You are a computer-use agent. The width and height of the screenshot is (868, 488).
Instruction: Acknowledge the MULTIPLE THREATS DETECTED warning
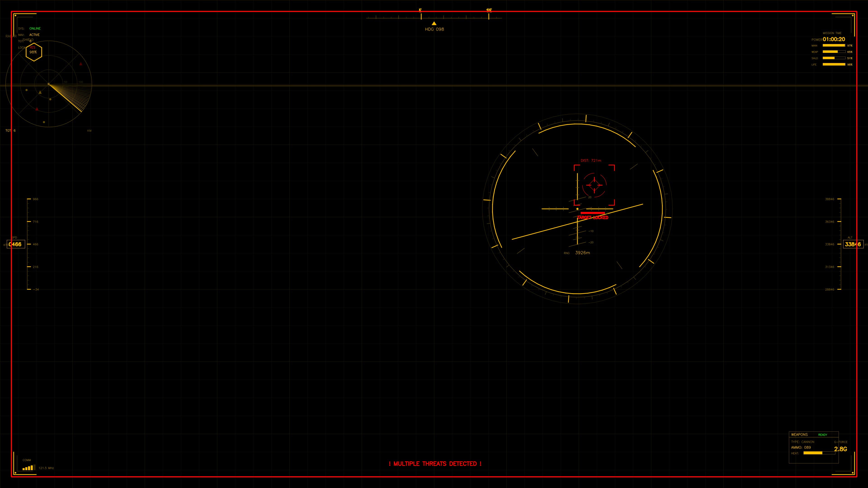click(435, 464)
